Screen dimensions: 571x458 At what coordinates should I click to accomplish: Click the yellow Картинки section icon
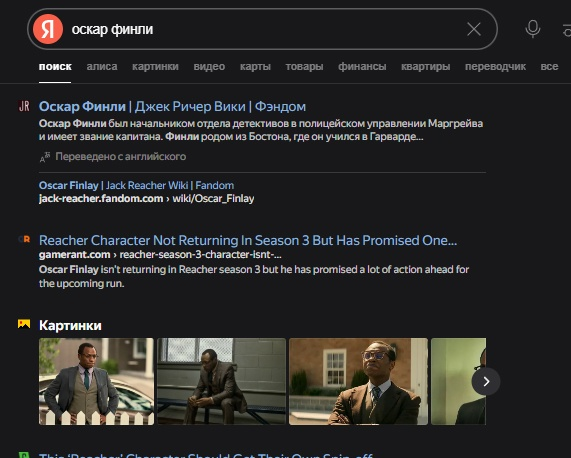pyautogui.click(x=24, y=324)
